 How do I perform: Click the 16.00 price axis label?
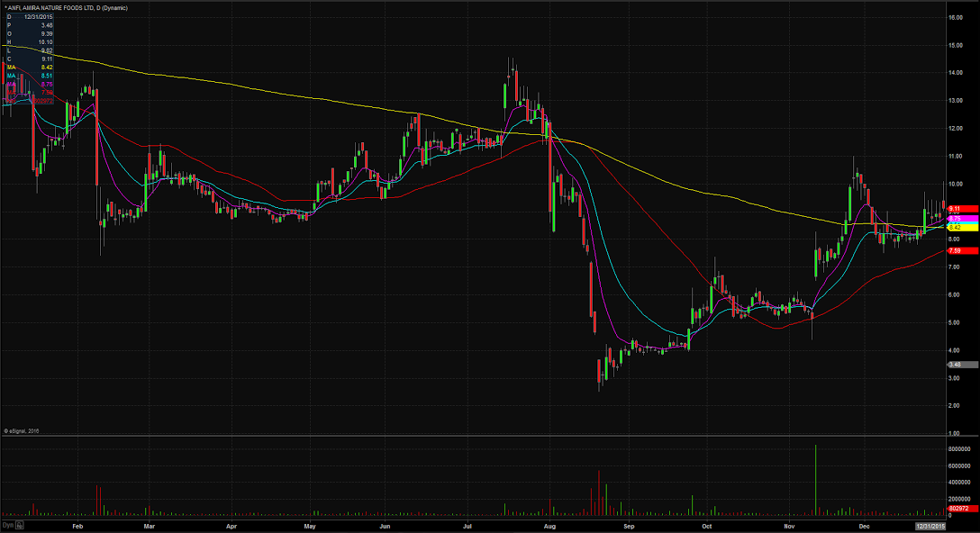(x=956, y=17)
